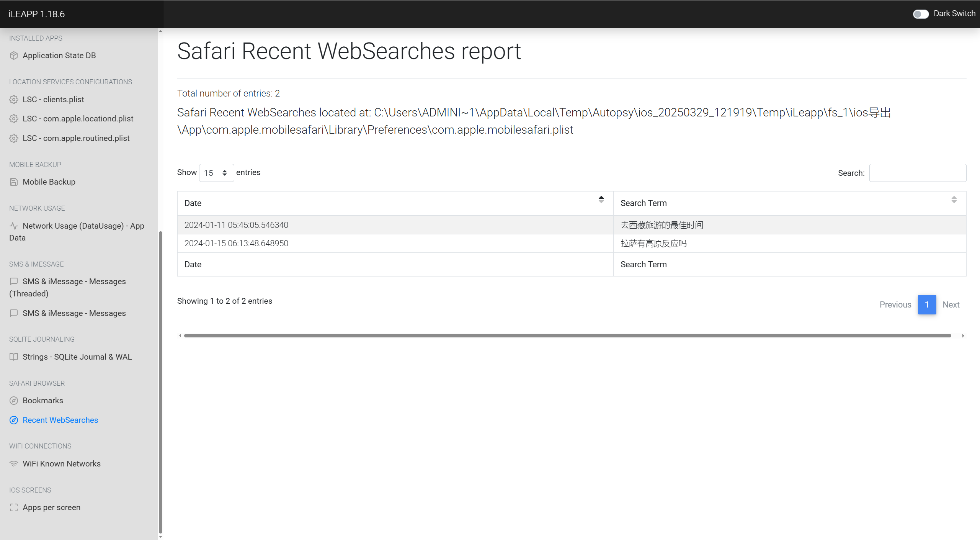The image size is (980, 540).
Task: Open WiFi Known Networks report
Action: (x=62, y=464)
